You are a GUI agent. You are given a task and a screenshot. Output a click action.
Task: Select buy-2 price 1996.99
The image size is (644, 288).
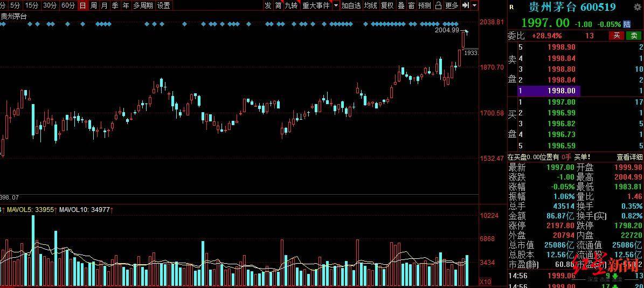tap(562, 113)
